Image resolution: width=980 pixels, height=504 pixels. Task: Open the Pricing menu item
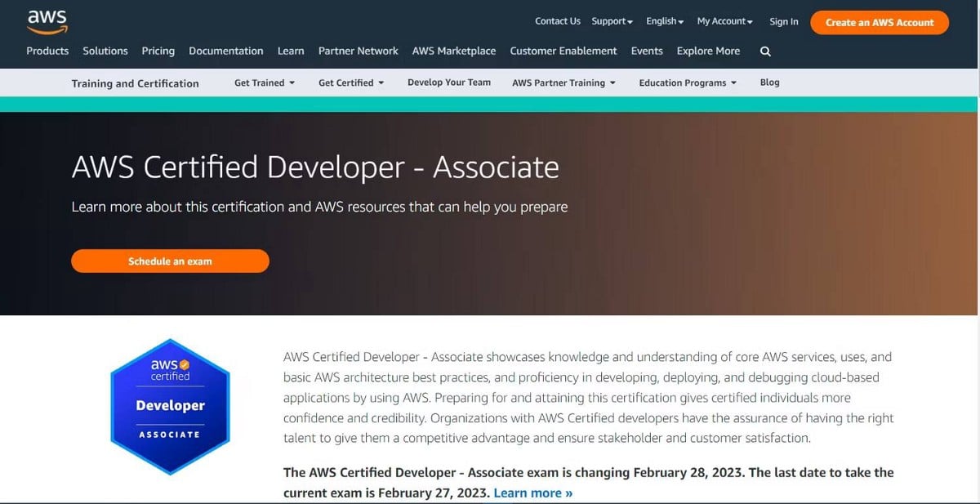point(158,51)
